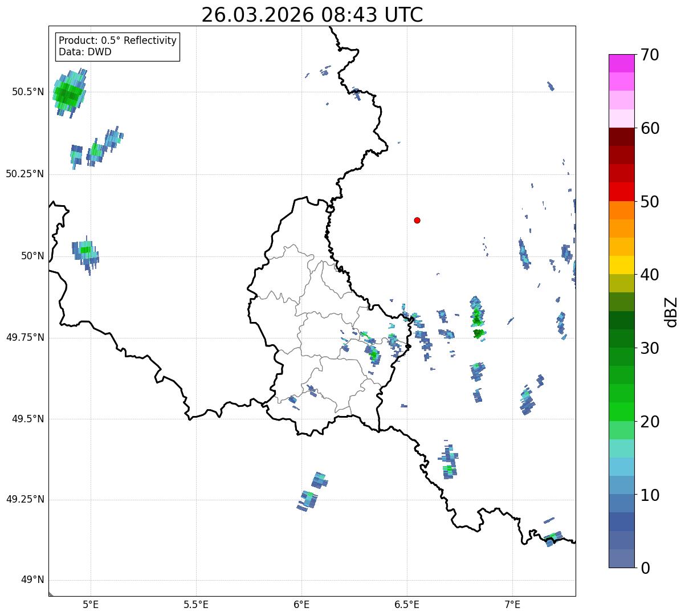685x616 pixels.
Task: Select the Product 0.5° Reflectivity info box
Action: pyautogui.click(x=118, y=47)
